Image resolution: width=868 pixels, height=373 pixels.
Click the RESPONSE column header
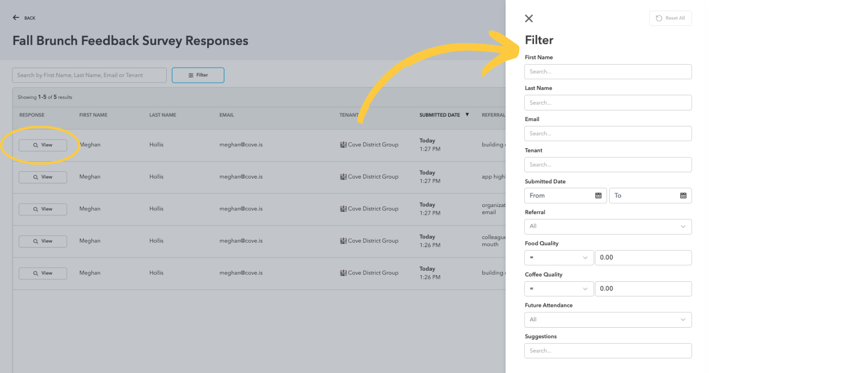pos(32,115)
